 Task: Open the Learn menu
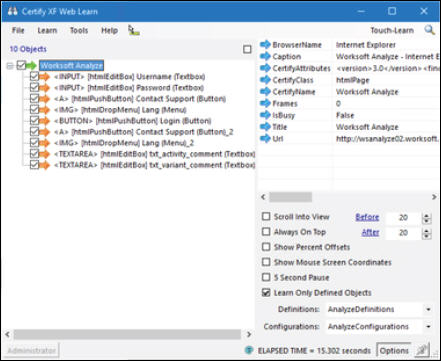[x=47, y=30]
